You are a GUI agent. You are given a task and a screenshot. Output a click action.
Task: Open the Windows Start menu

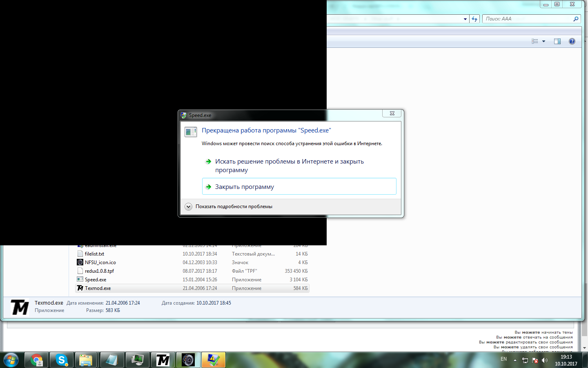click(11, 360)
